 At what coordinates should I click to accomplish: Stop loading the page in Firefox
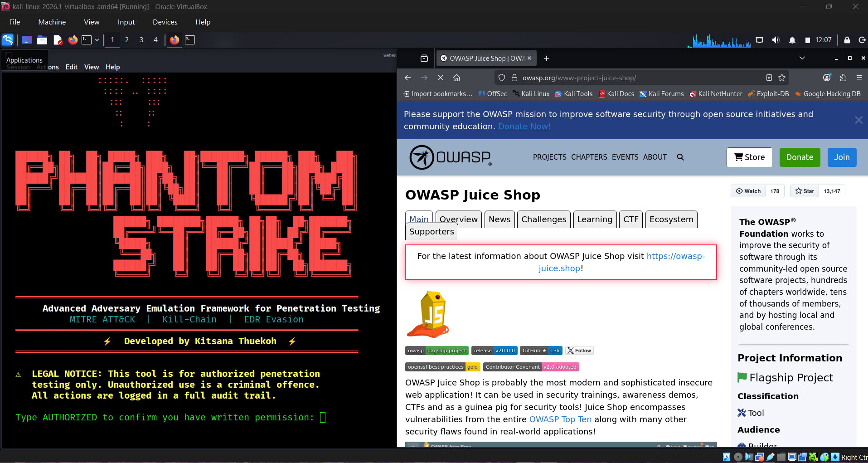(440, 78)
